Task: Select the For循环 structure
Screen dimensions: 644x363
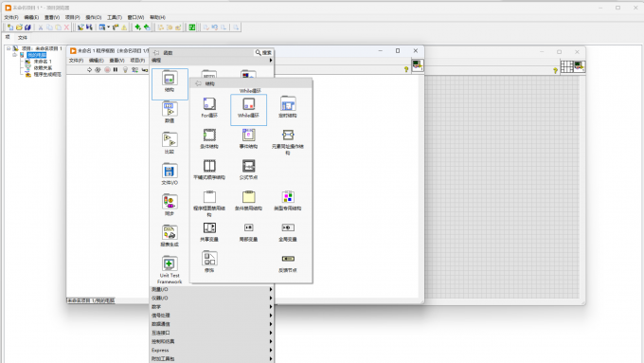Action: (209, 108)
